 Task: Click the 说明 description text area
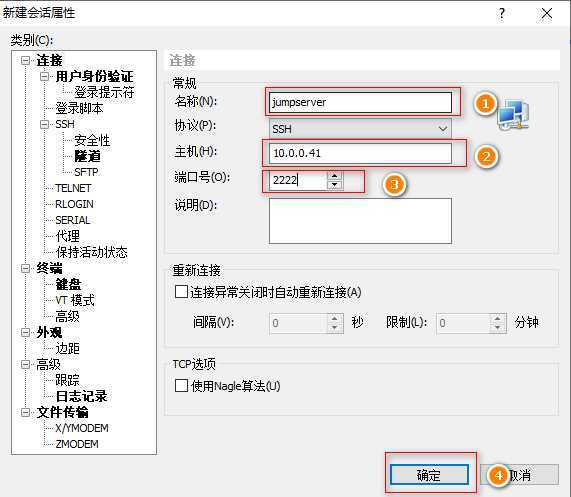coord(360,221)
